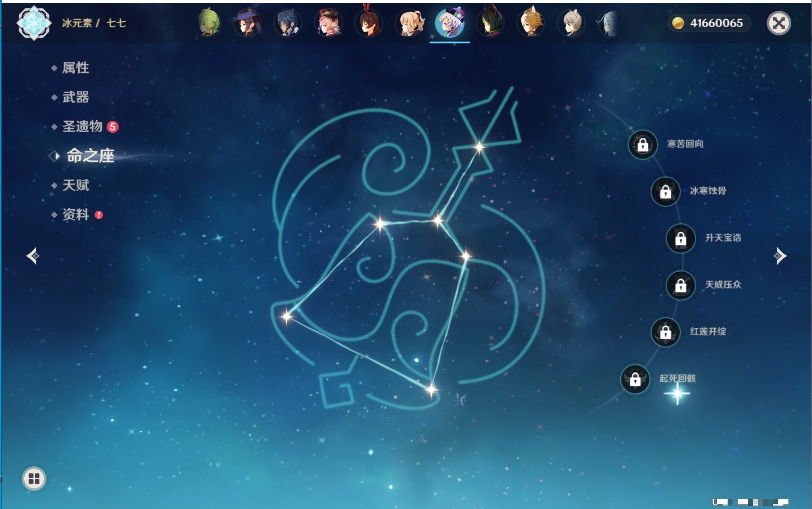Click the Mora balance 41660065

710,23
